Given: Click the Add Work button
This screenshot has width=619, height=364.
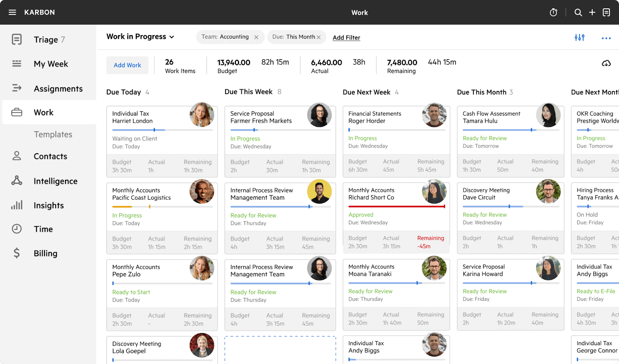Looking at the screenshot, I should coord(127,65).
